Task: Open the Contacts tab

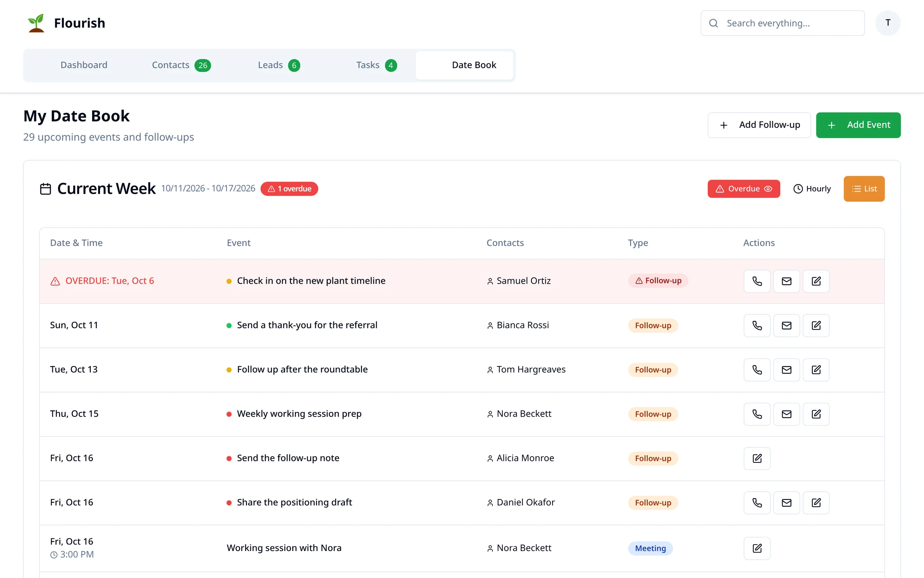Action: 181,65
